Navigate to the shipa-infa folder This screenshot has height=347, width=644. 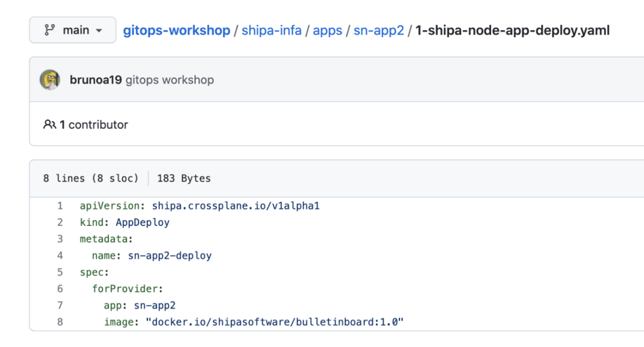[x=271, y=30]
